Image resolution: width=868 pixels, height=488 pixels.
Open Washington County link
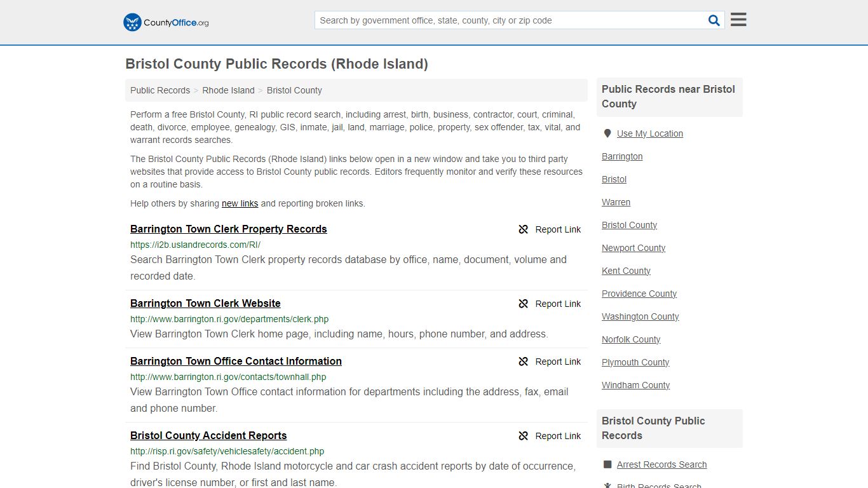pyautogui.click(x=641, y=316)
